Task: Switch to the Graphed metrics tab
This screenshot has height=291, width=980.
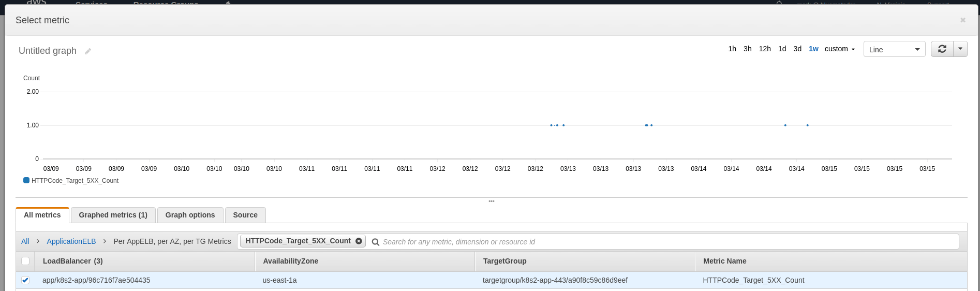Action: (x=113, y=215)
